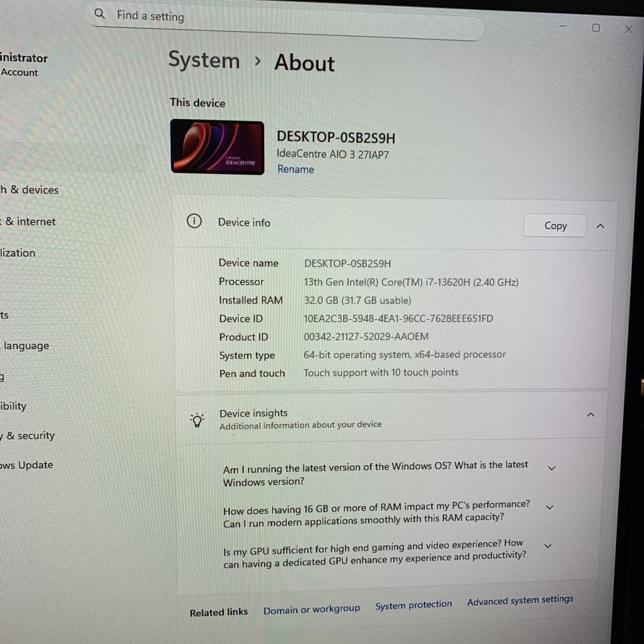Close the Settings window
The height and width of the screenshot is (644, 644).
pyautogui.click(x=628, y=29)
